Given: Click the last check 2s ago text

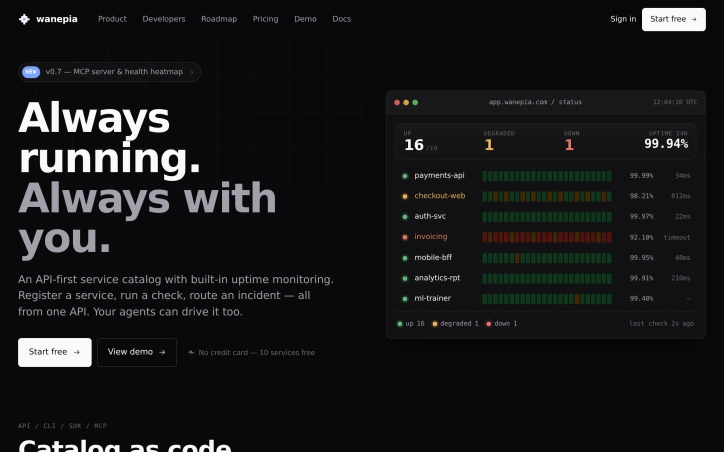Looking at the screenshot, I should tap(661, 324).
